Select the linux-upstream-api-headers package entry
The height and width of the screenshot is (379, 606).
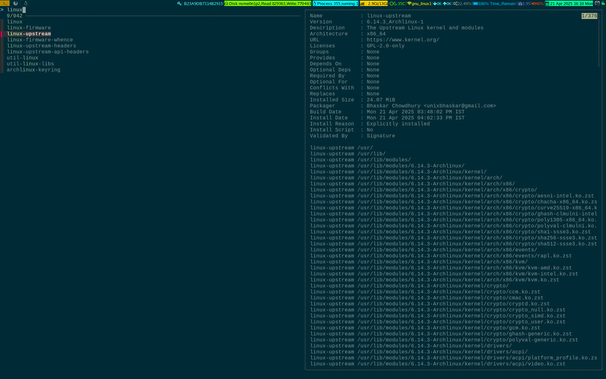coord(48,52)
